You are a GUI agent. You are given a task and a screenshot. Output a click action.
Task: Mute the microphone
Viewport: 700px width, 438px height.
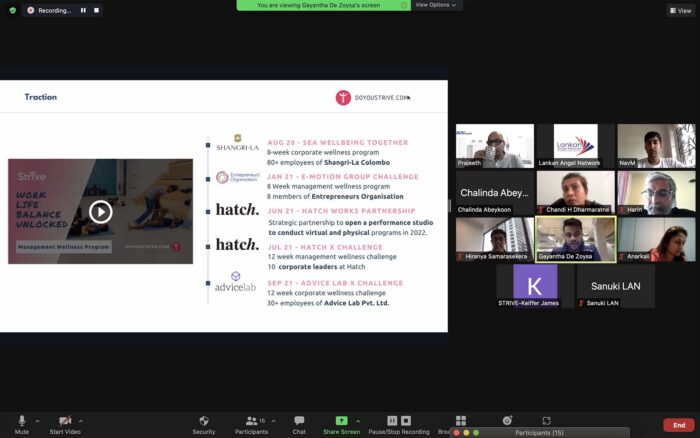coord(21,423)
